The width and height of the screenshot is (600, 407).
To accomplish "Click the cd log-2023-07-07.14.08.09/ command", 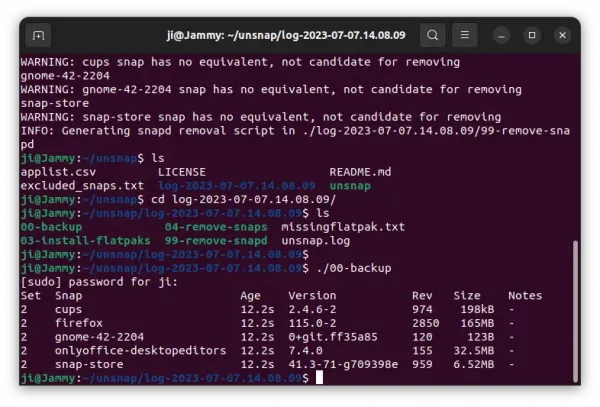I will click(x=243, y=199).
